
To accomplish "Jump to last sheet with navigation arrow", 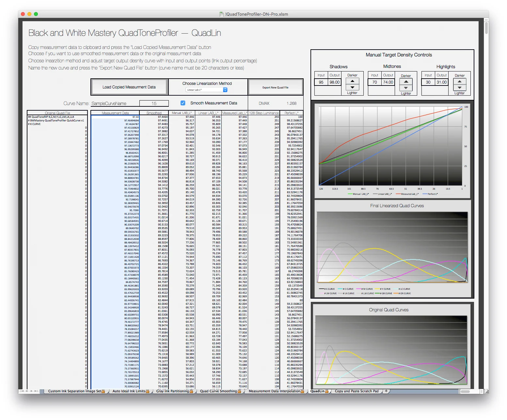I will (36, 391).
